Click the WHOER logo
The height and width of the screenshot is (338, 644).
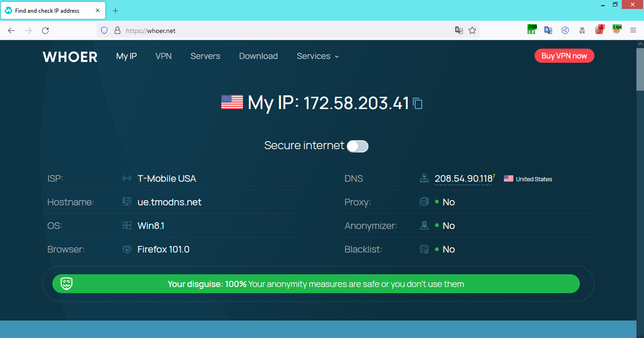(x=70, y=57)
